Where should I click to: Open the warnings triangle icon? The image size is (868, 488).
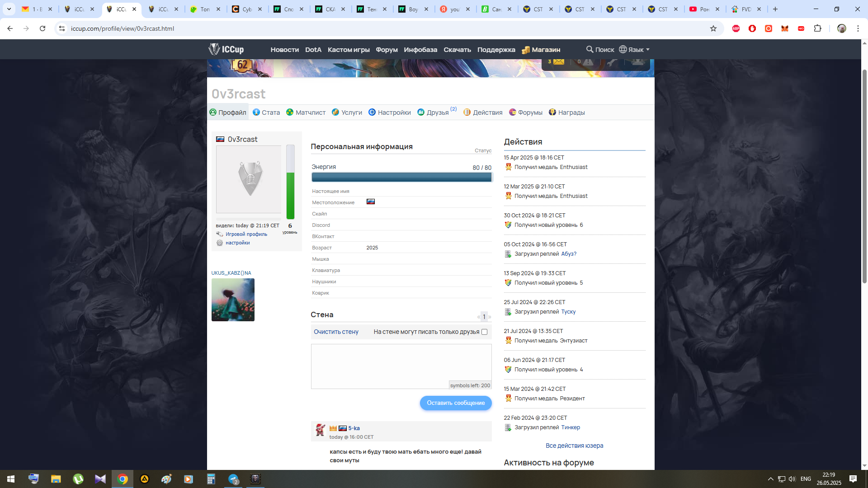tap(588, 62)
